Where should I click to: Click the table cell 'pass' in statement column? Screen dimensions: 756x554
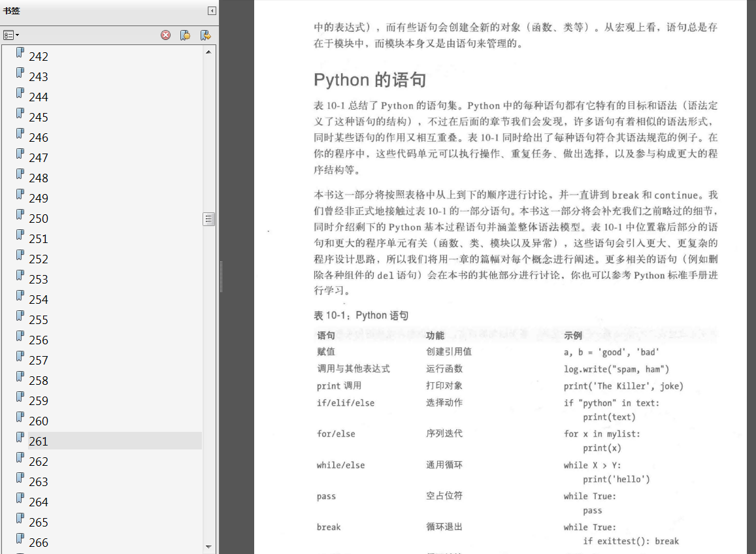[327, 497]
